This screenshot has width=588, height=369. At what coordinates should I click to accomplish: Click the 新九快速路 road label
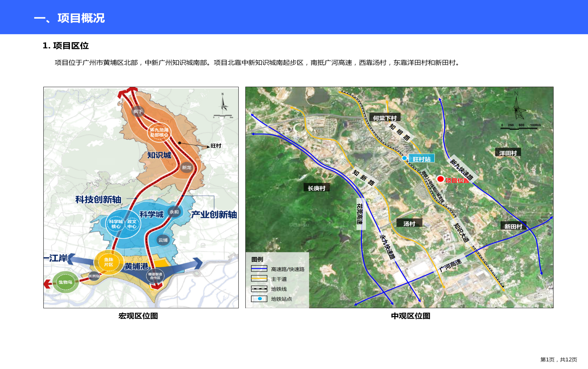[x=461, y=169]
